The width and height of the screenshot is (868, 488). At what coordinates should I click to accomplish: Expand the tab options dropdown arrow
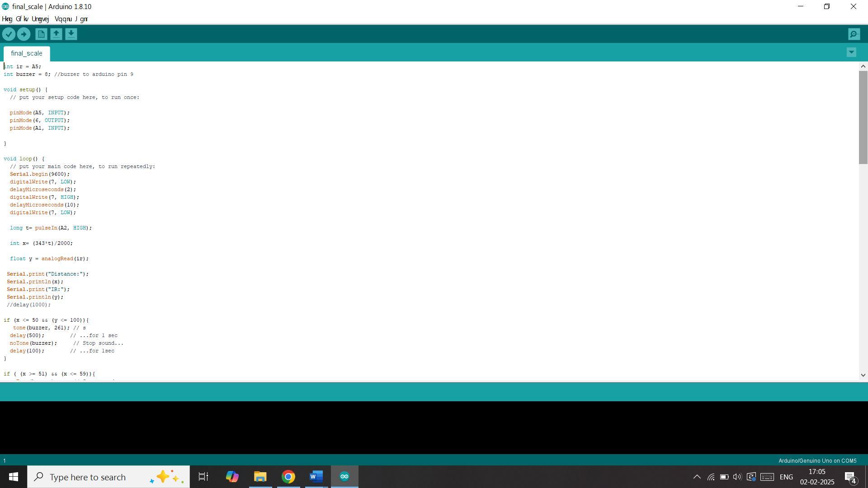point(851,52)
